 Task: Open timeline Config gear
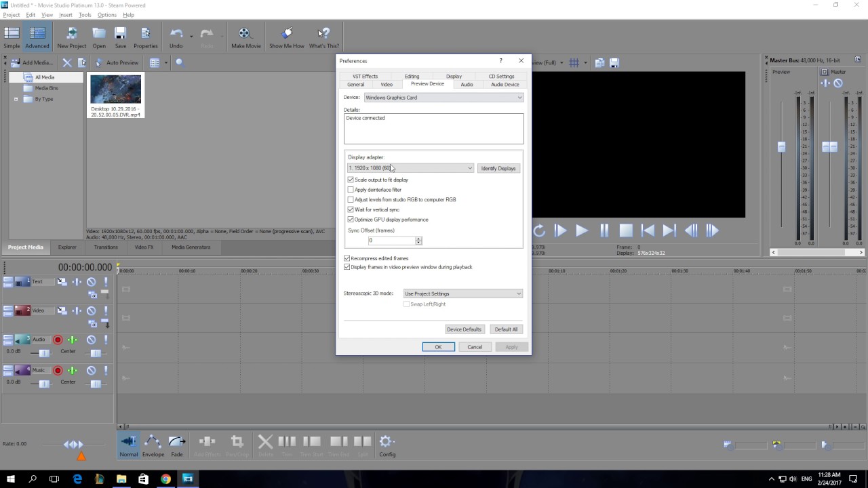[x=387, y=446]
